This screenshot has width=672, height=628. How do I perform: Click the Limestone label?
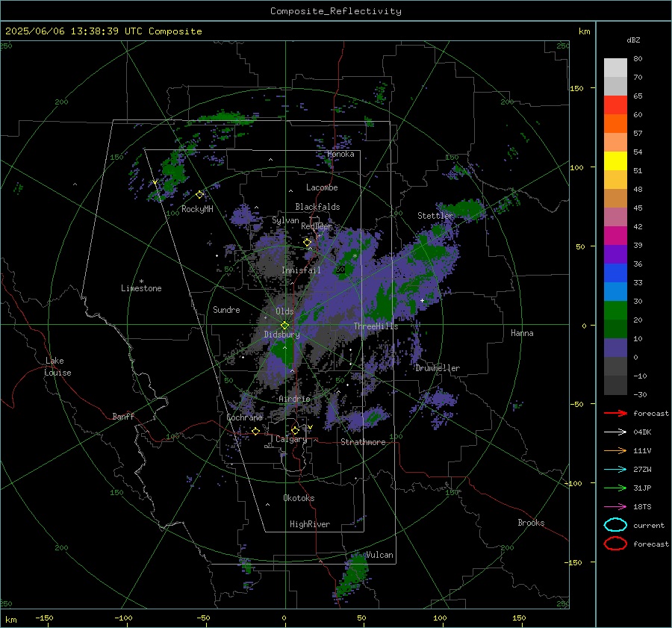click(141, 288)
